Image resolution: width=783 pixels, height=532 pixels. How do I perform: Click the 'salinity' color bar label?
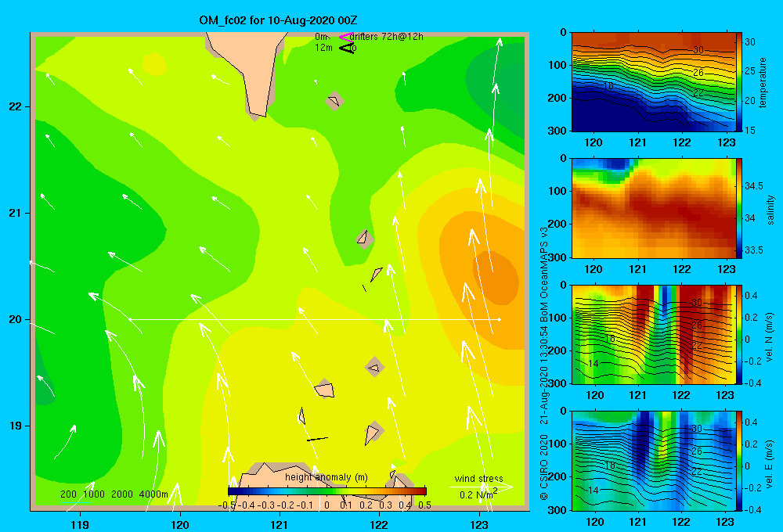[x=771, y=210]
